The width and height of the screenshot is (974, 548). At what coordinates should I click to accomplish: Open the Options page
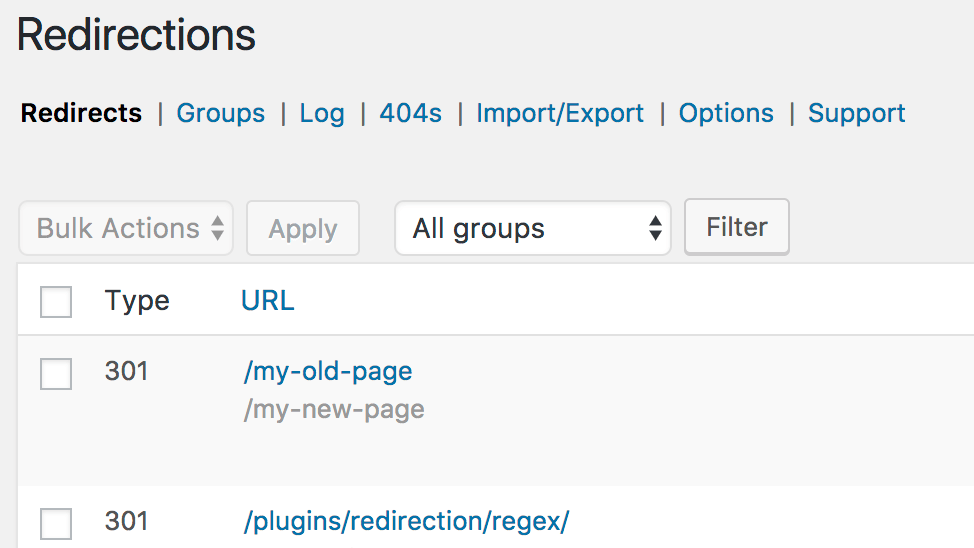pos(726,113)
